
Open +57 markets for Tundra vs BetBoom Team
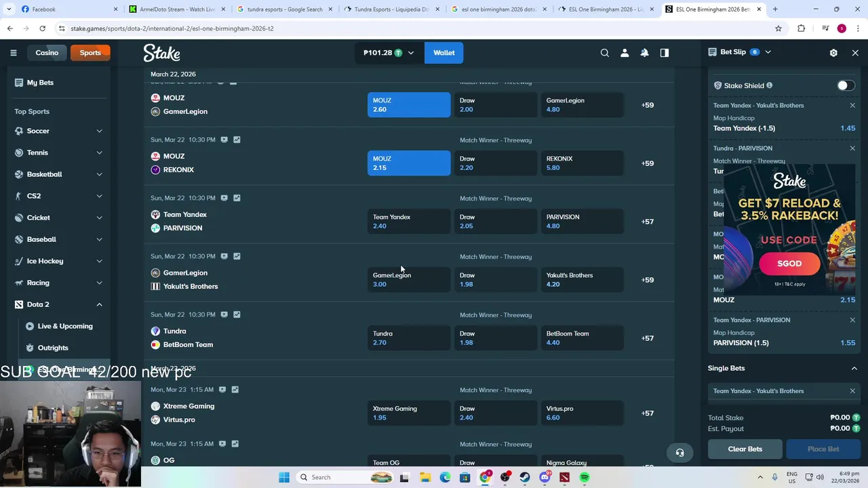(x=647, y=338)
